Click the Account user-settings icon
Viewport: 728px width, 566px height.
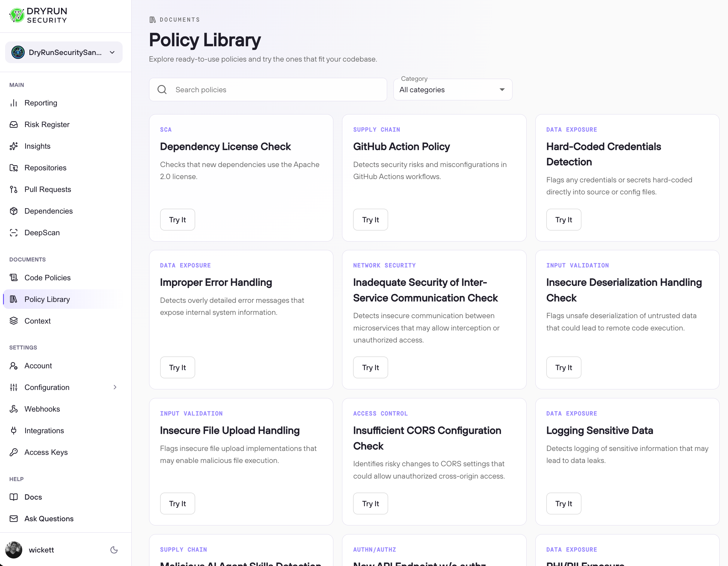click(14, 366)
